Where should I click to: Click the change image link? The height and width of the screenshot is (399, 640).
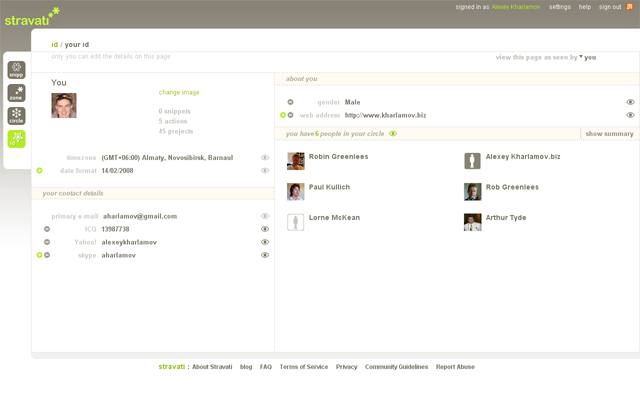pos(179,92)
